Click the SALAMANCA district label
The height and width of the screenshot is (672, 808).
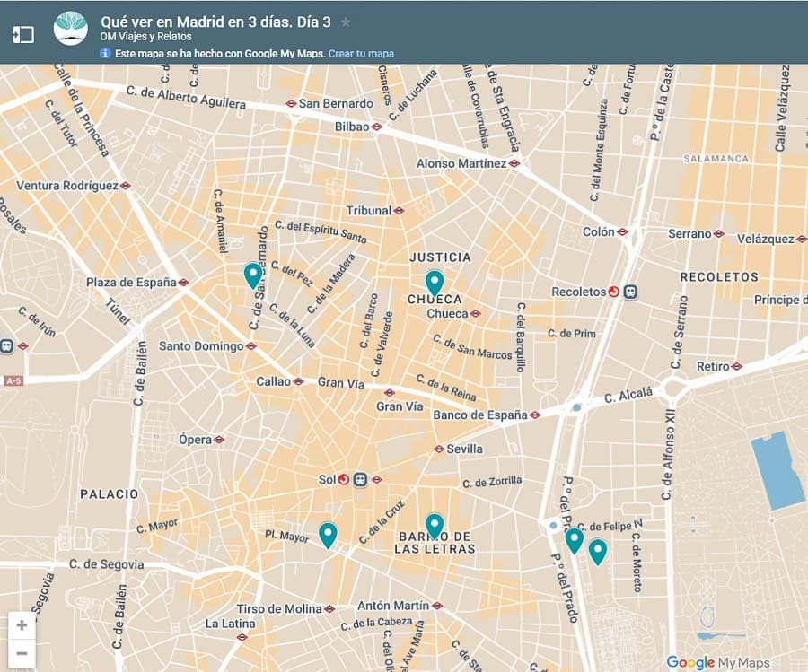[716, 159]
